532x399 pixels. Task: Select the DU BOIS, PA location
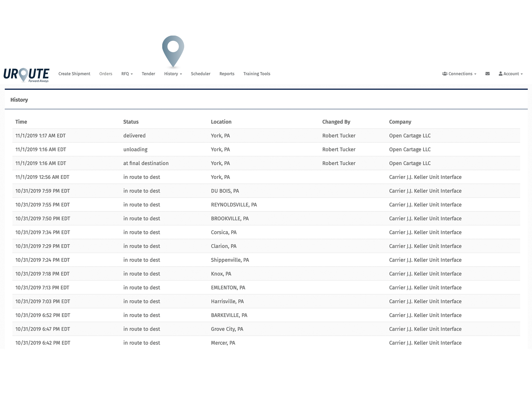pyautogui.click(x=225, y=191)
